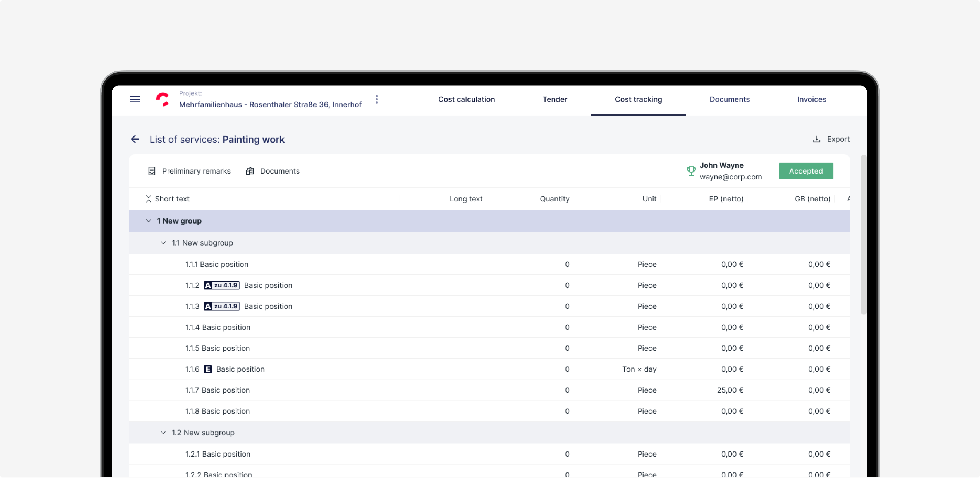
Task: Click the John Wayne bidder name
Action: tap(721, 165)
